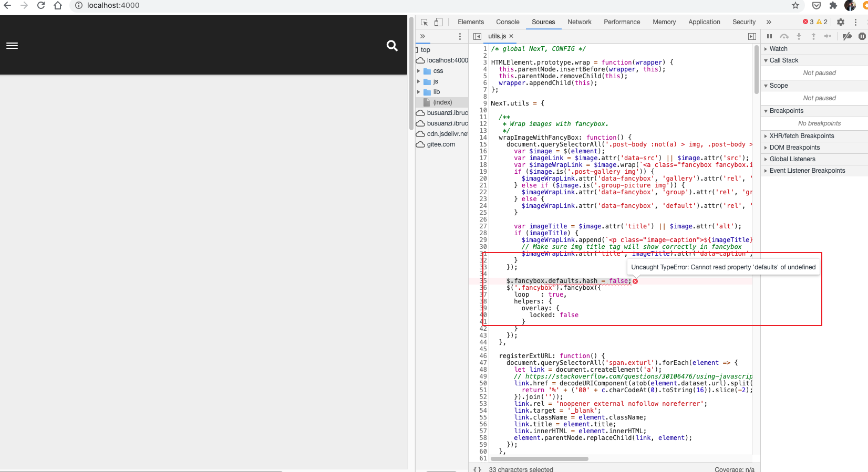Click the page vertical scrollbar
The width and height of the screenshot is (868, 472).
411,74
